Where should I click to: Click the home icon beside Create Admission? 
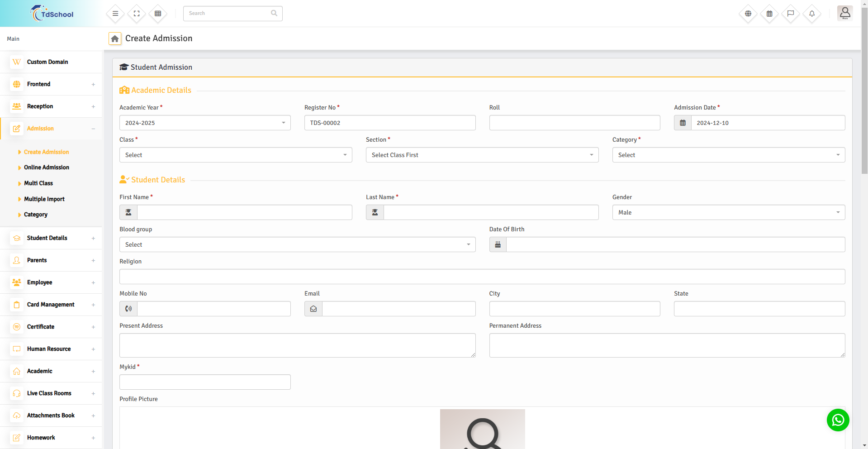click(115, 39)
